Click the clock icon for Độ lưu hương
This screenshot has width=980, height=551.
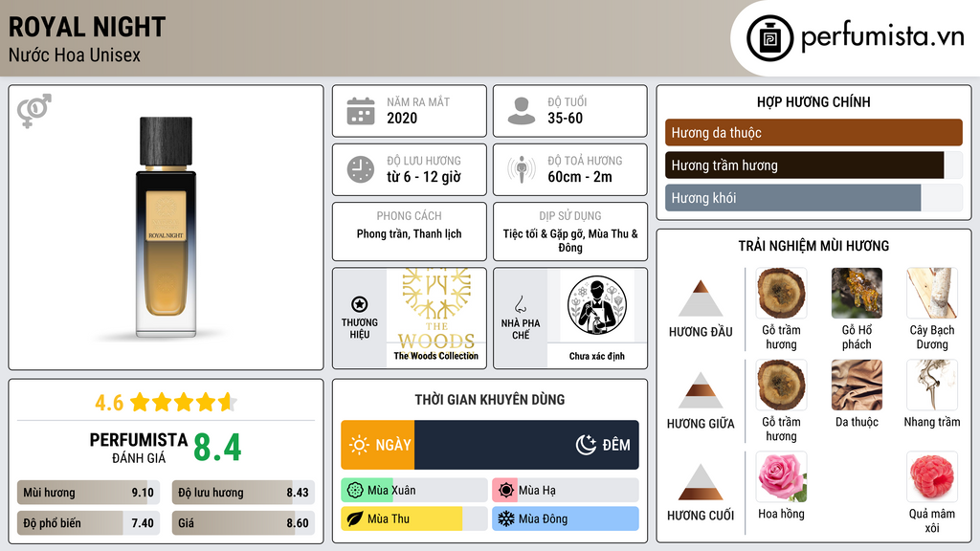click(x=361, y=169)
